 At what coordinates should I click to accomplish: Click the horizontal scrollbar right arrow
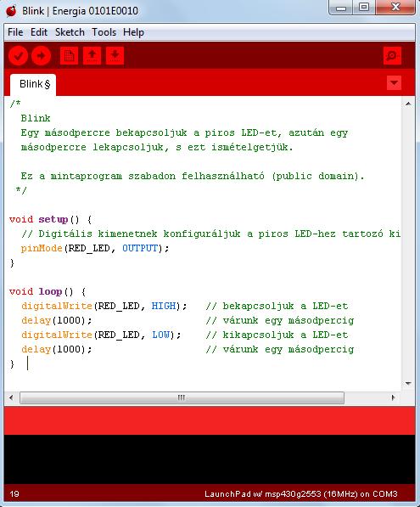pyautogui.click(x=393, y=397)
